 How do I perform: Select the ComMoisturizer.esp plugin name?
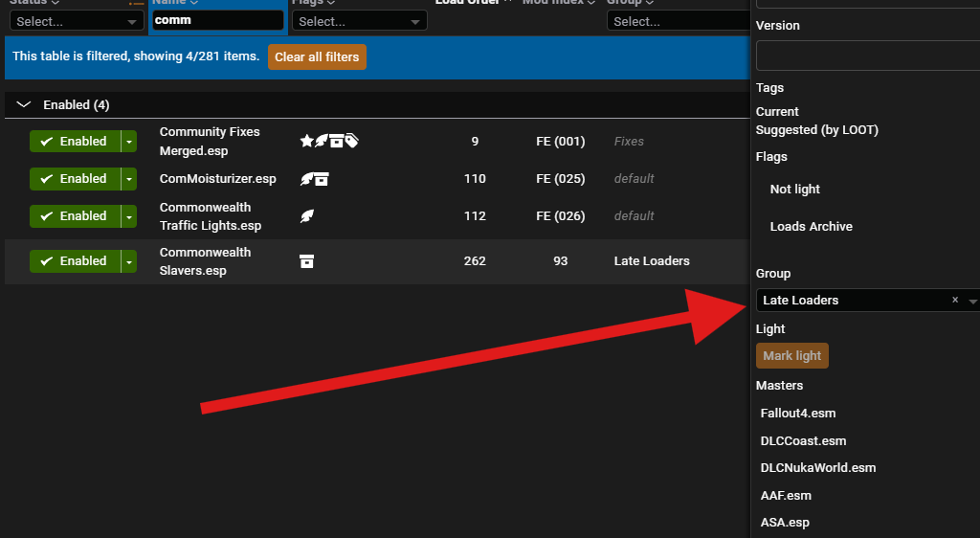point(217,179)
